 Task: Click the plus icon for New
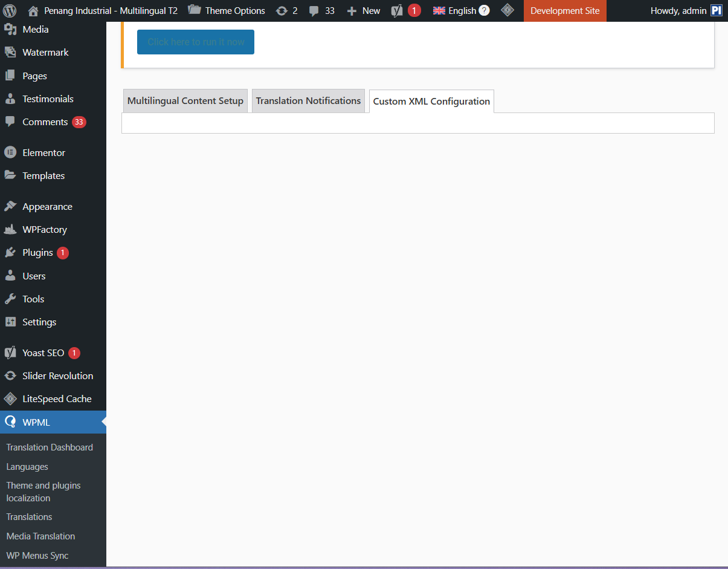(352, 11)
